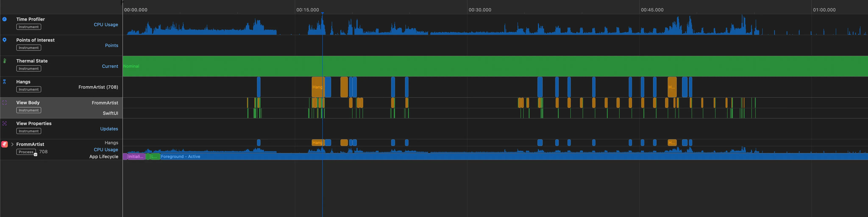Click the Instrument badge under View Body
This screenshot has width=868, height=217.
(29, 110)
